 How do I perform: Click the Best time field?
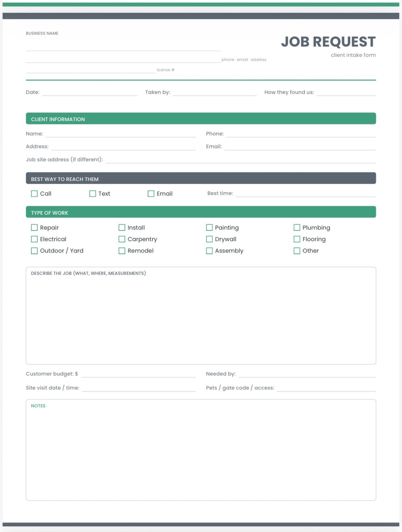pos(306,193)
